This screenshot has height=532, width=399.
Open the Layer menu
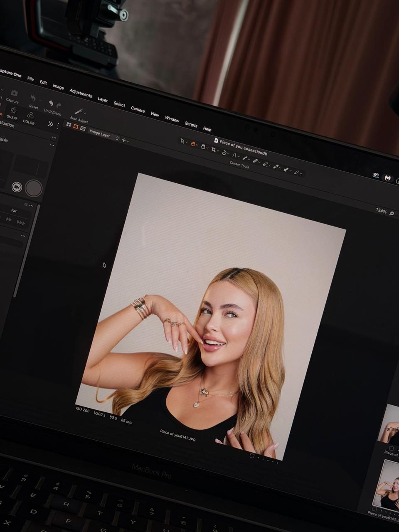pos(103,99)
